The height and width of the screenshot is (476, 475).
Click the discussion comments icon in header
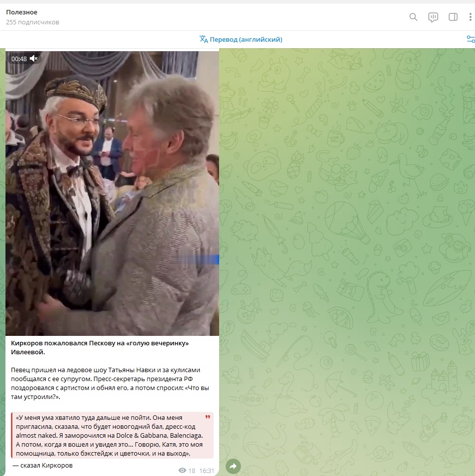[433, 17]
